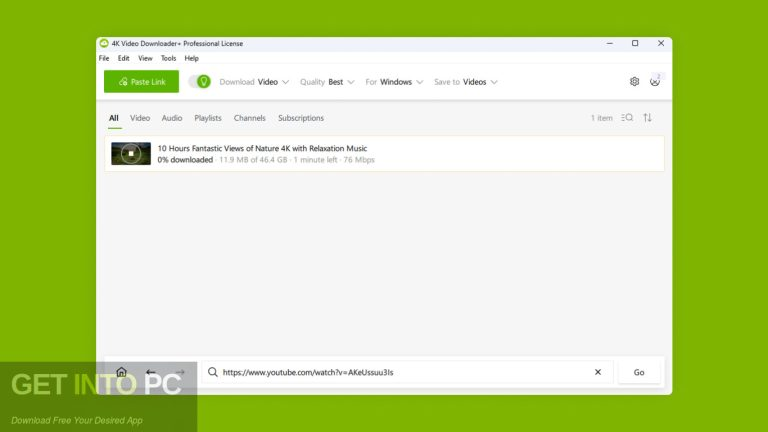Expand the Save to Videos dropdown

pyautogui.click(x=465, y=82)
